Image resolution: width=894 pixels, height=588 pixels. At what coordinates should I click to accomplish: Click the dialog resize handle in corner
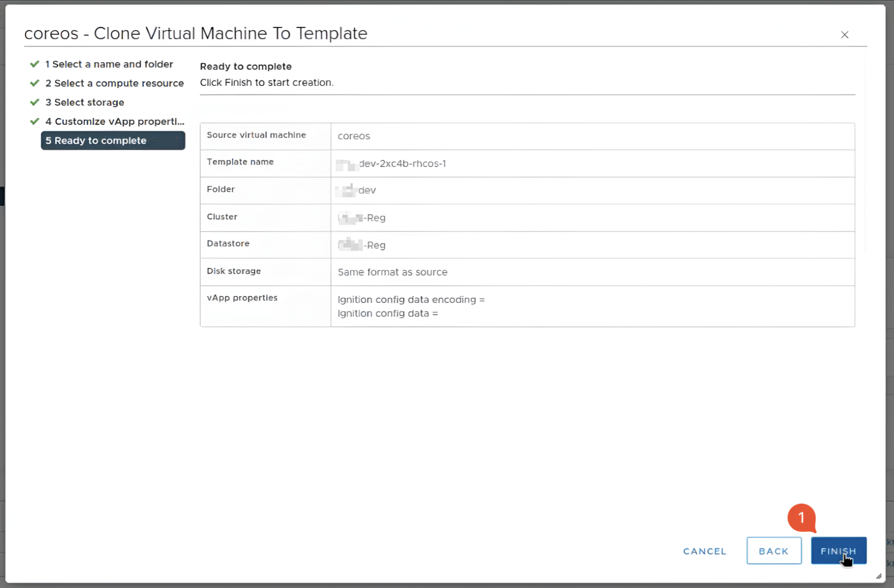[878, 576]
